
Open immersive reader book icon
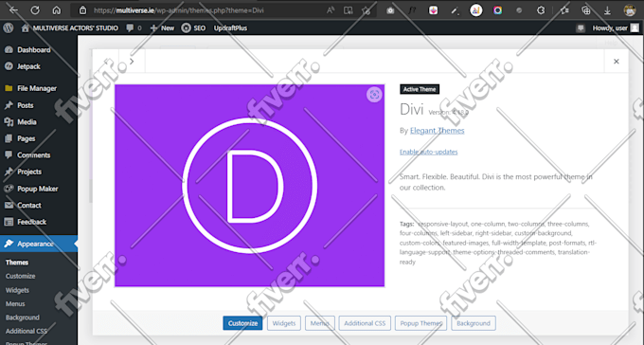click(x=349, y=10)
